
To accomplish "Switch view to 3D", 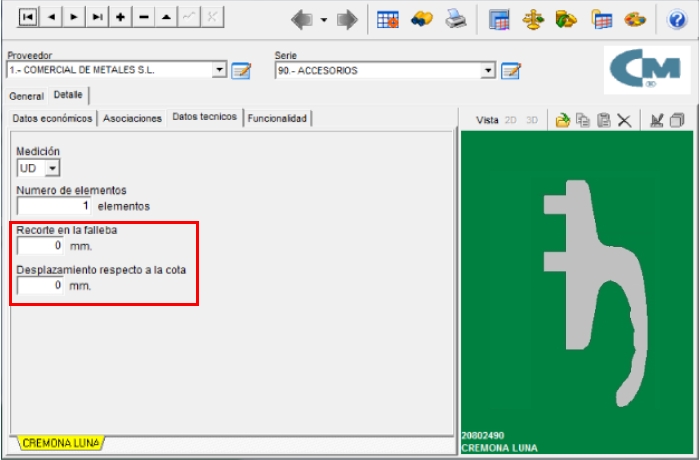I will click(x=532, y=120).
